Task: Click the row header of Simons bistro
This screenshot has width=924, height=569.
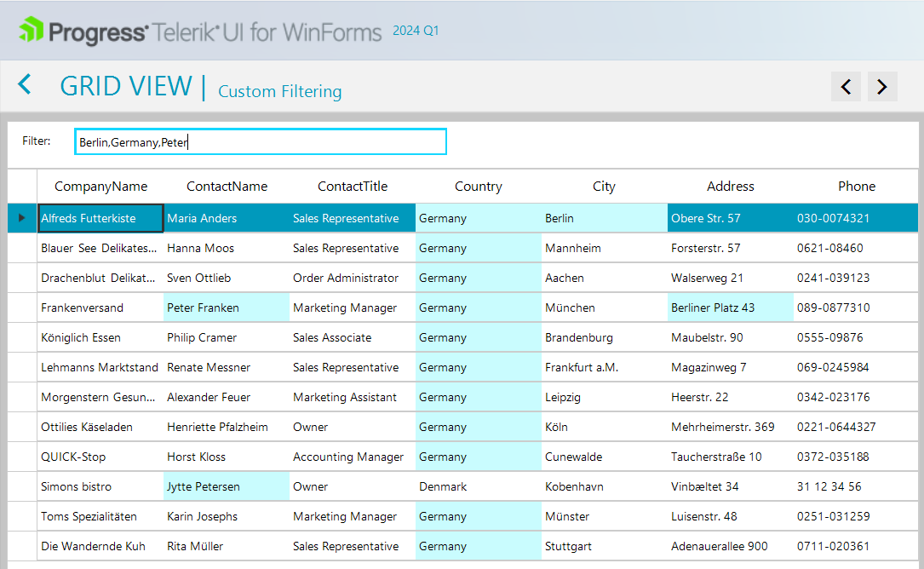Action: [x=22, y=486]
